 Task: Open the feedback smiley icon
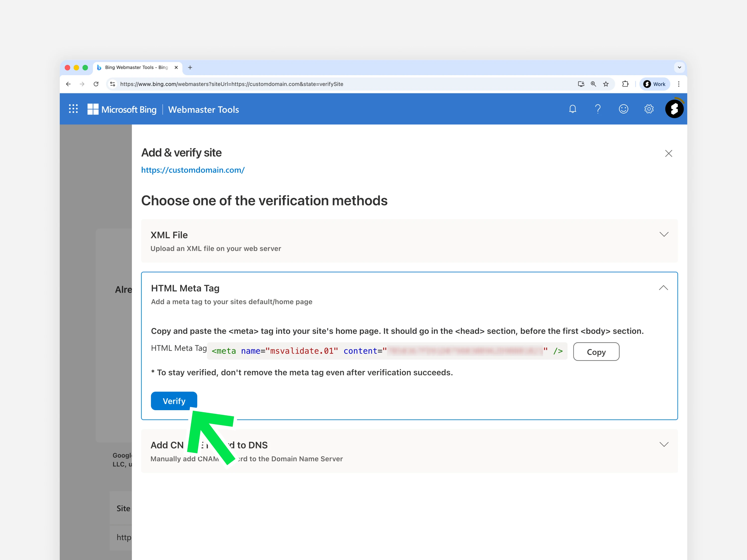[623, 109]
